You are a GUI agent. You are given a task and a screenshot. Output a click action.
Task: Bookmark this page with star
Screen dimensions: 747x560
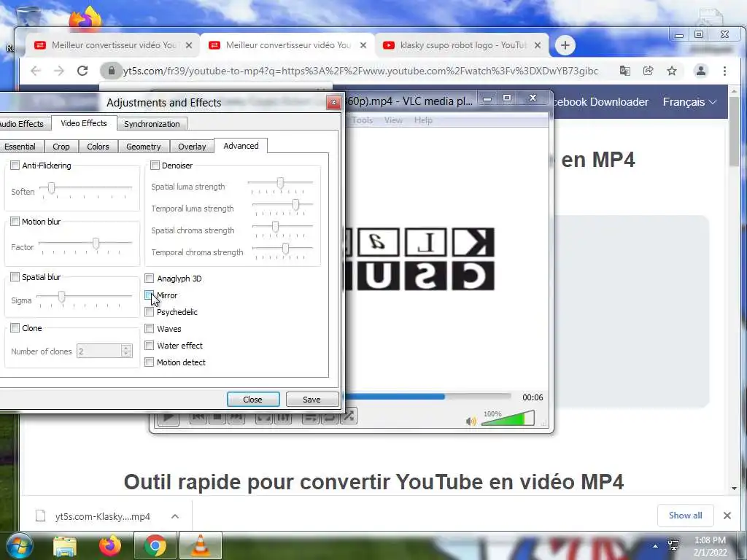672,71
